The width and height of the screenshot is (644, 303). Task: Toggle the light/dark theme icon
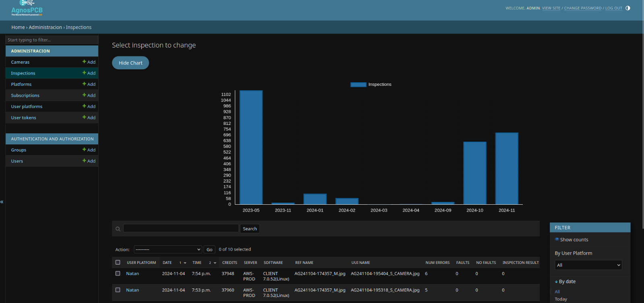tap(627, 8)
